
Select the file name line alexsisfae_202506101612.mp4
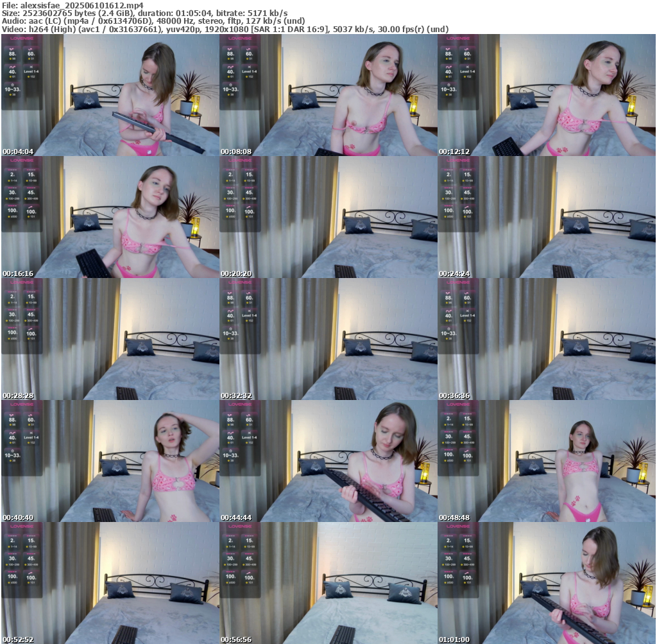click(73, 5)
